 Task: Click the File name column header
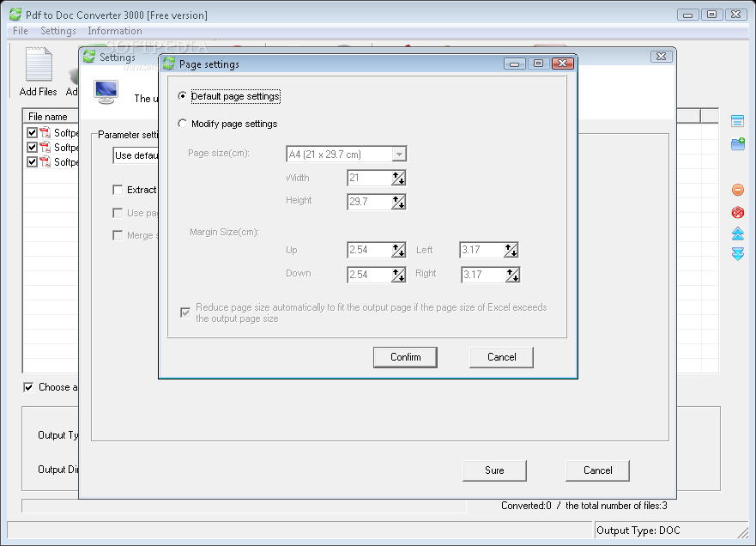point(51,116)
